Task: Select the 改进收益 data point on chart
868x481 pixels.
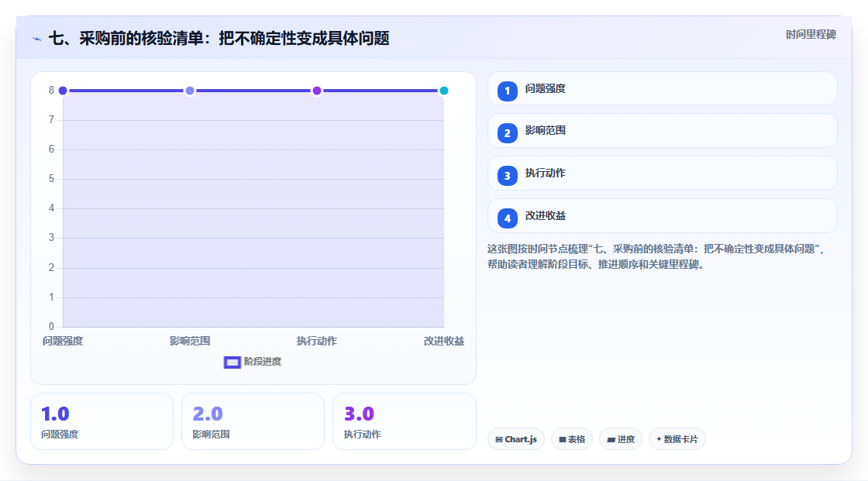Action: 444,91
